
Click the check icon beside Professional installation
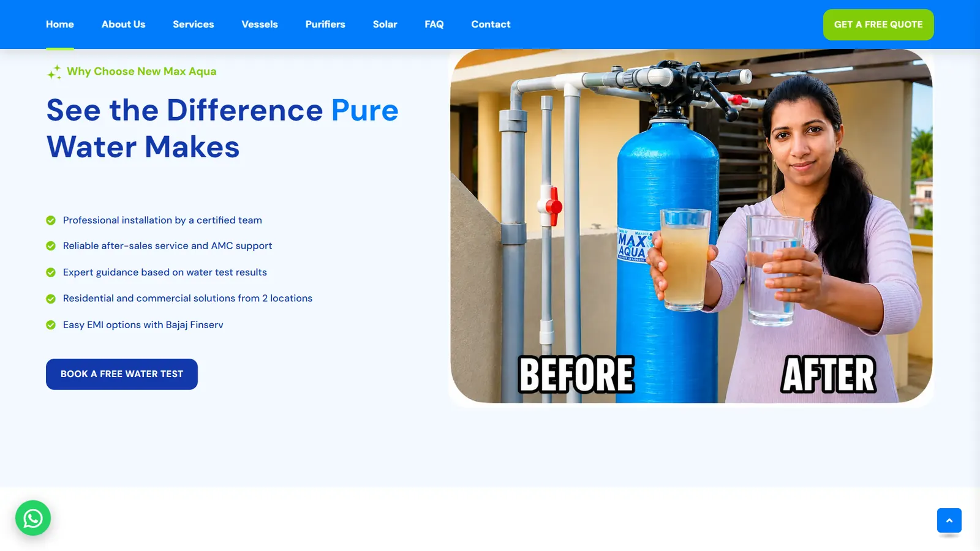51,220
